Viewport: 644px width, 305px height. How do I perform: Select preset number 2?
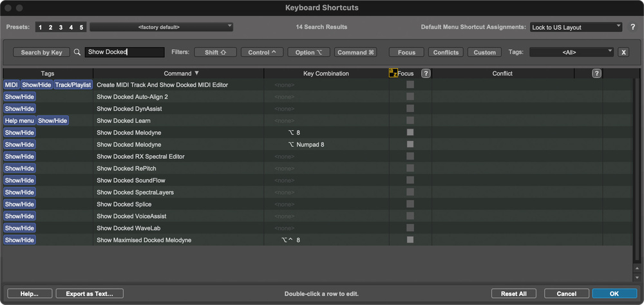tap(50, 28)
